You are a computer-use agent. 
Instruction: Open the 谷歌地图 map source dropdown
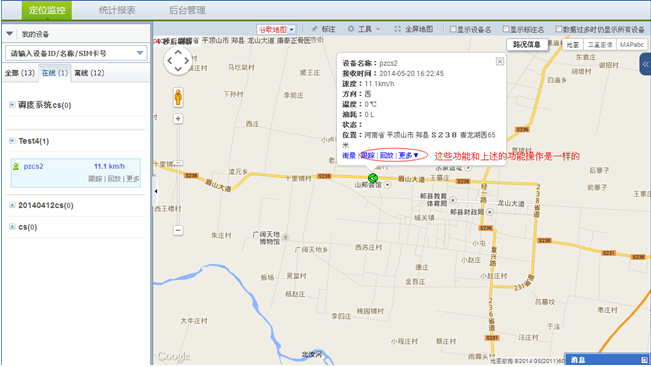[276, 29]
